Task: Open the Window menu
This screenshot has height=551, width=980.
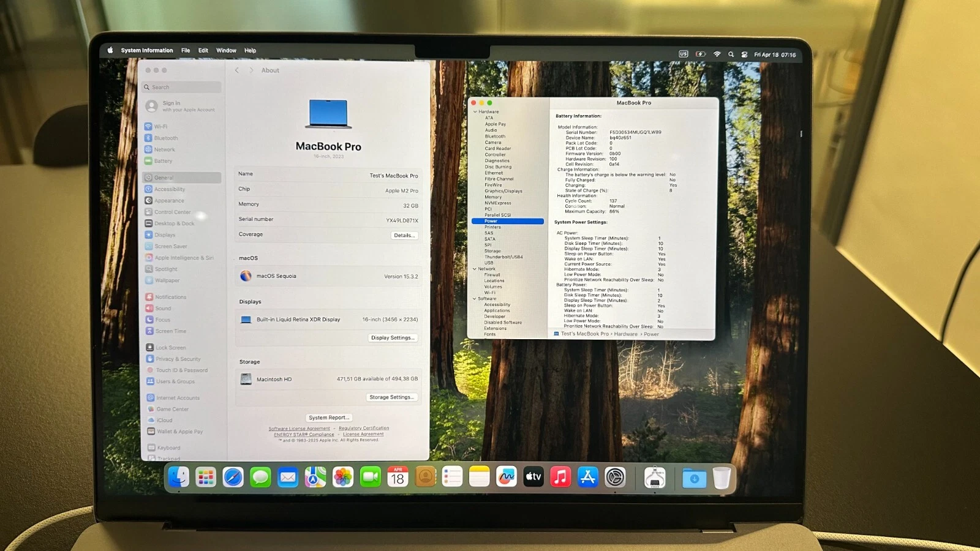Action: pos(226,50)
